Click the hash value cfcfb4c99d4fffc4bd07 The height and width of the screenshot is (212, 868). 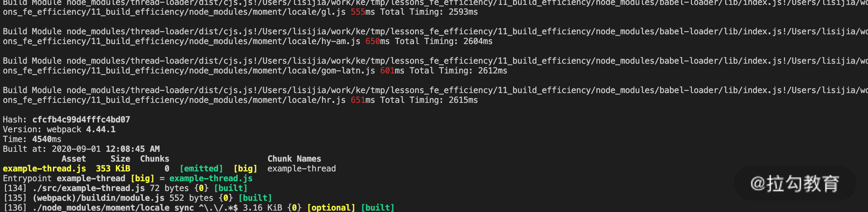pyautogui.click(x=81, y=120)
